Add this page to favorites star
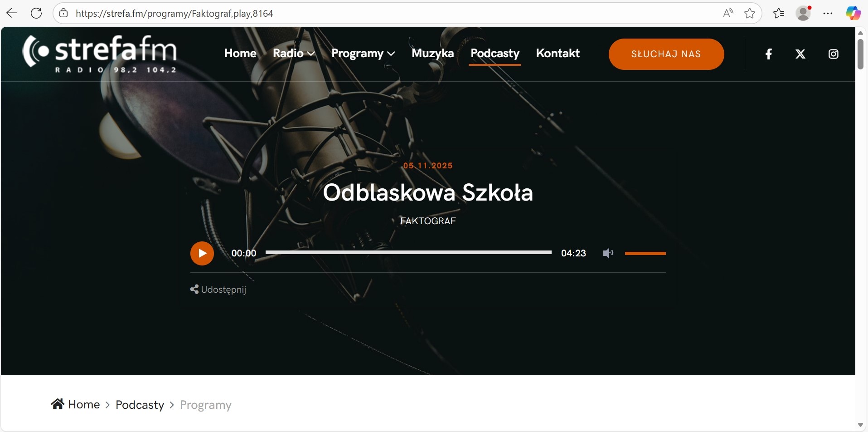The image size is (868, 432). (750, 13)
